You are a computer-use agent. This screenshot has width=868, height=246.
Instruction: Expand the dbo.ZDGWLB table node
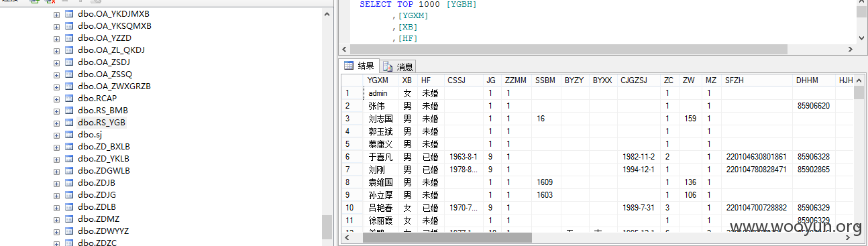(x=56, y=171)
